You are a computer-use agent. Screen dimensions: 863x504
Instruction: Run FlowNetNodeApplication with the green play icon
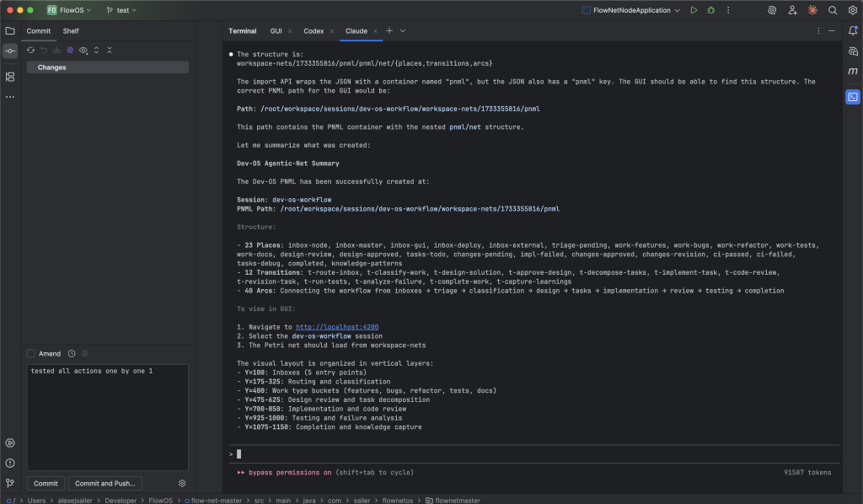point(694,10)
